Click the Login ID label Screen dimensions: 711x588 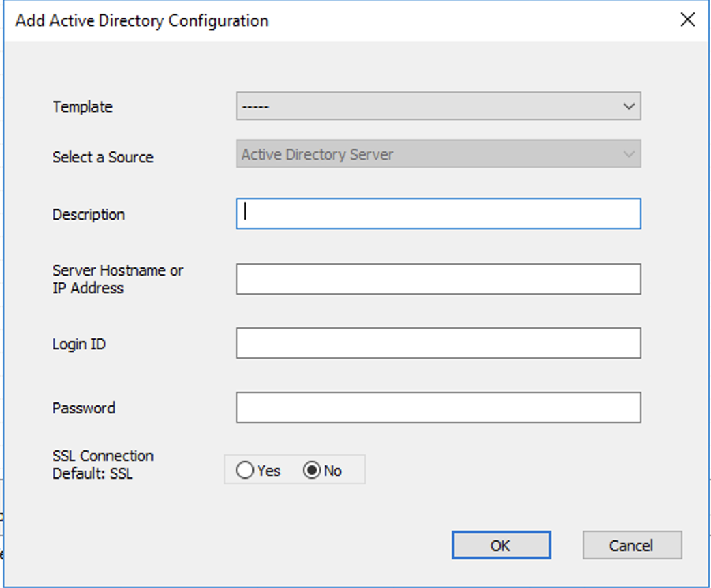tap(79, 344)
